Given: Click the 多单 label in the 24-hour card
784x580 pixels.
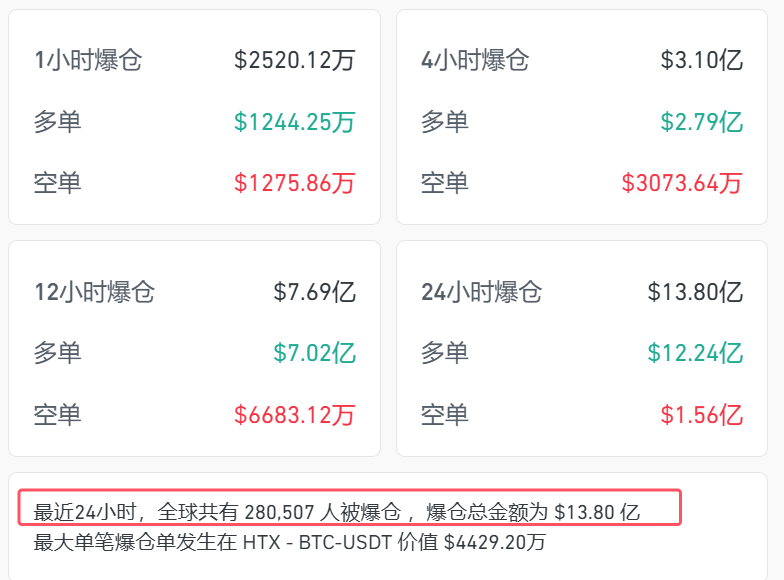Looking at the screenshot, I should point(445,353).
